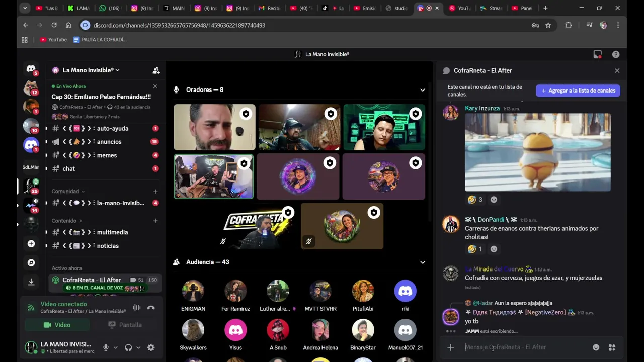Open the YouTube bookmark
644x362 pixels.
(x=53, y=40)
